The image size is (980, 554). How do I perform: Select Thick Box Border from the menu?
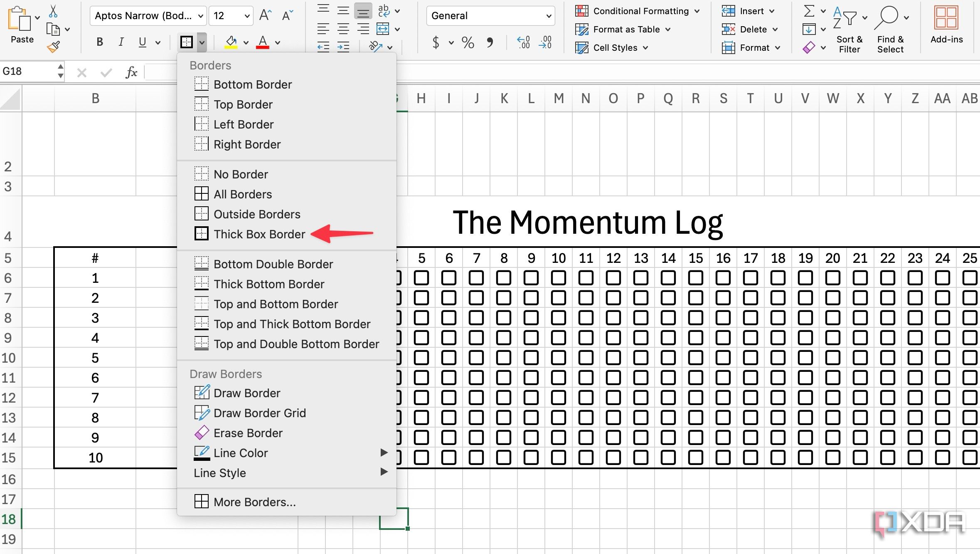pos(259,234)
